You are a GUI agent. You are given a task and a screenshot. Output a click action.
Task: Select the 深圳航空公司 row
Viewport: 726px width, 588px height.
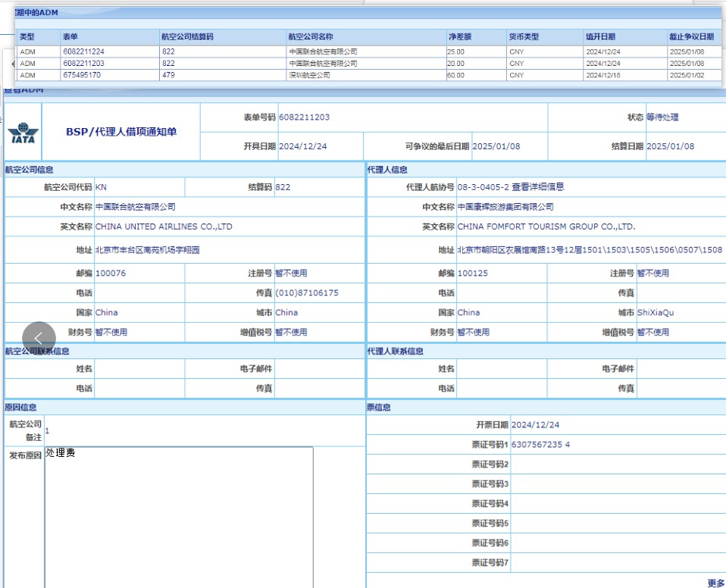click(x=309, y=75)
